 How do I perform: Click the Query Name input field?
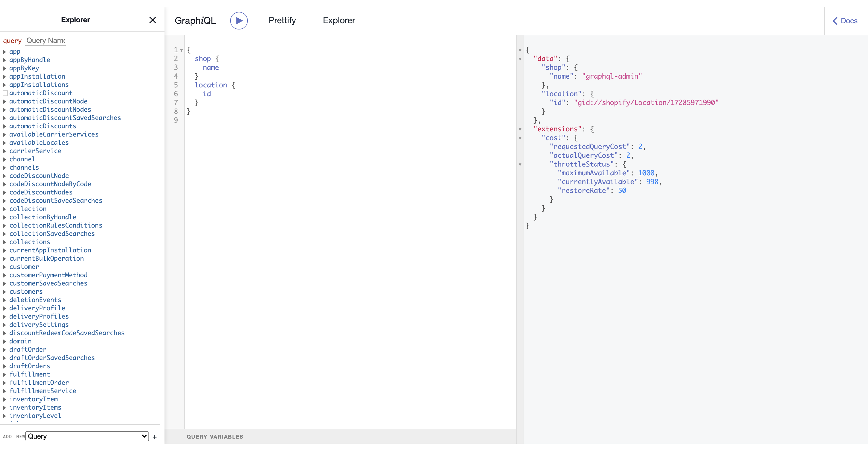[x=46, y=40]
